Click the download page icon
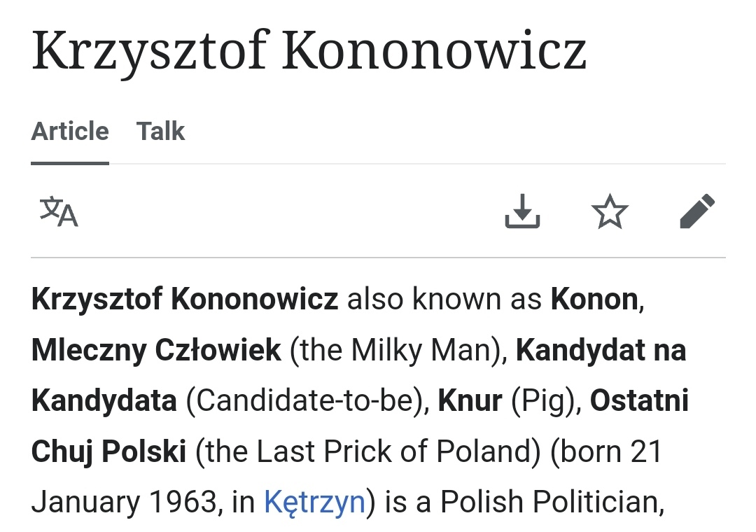 [522, 211]
